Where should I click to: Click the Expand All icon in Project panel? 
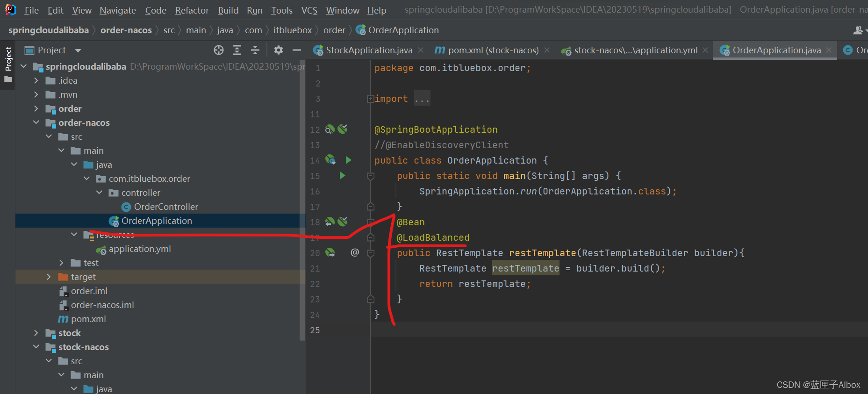[237, 50]
